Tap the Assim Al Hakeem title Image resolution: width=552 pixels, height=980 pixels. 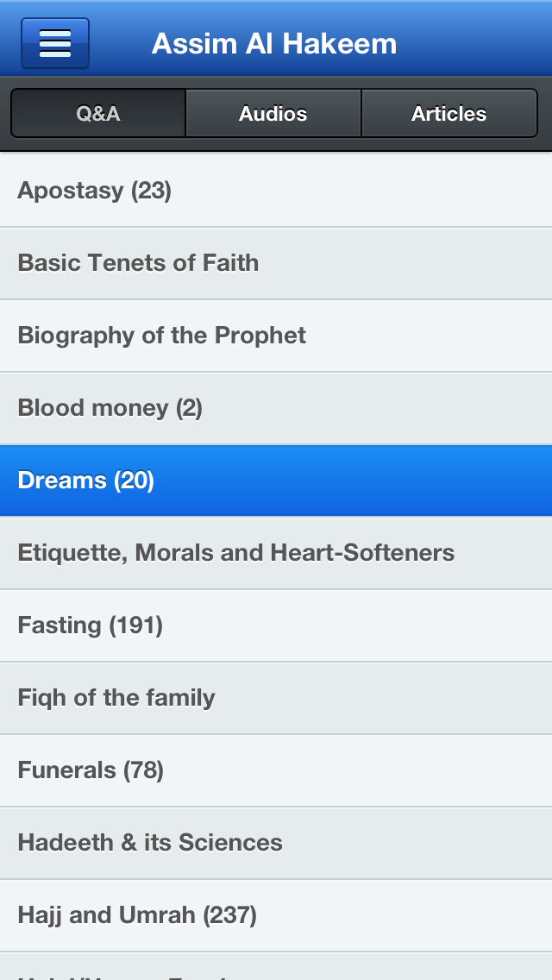274,43
